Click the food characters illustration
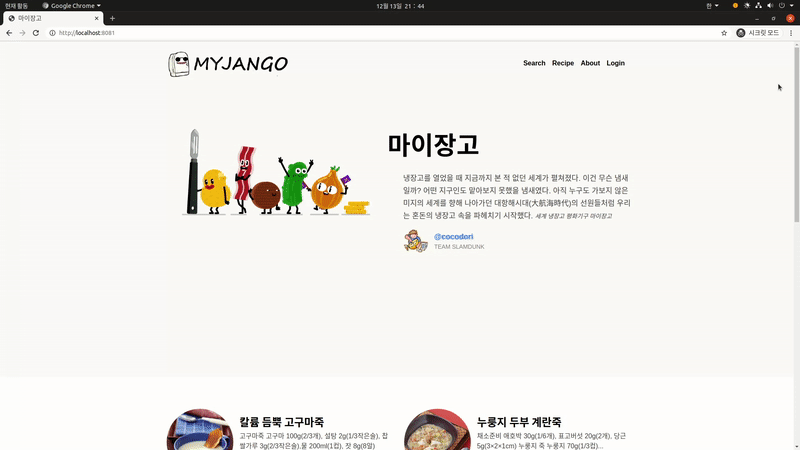 pyautogui.click(x=276, y=172)
